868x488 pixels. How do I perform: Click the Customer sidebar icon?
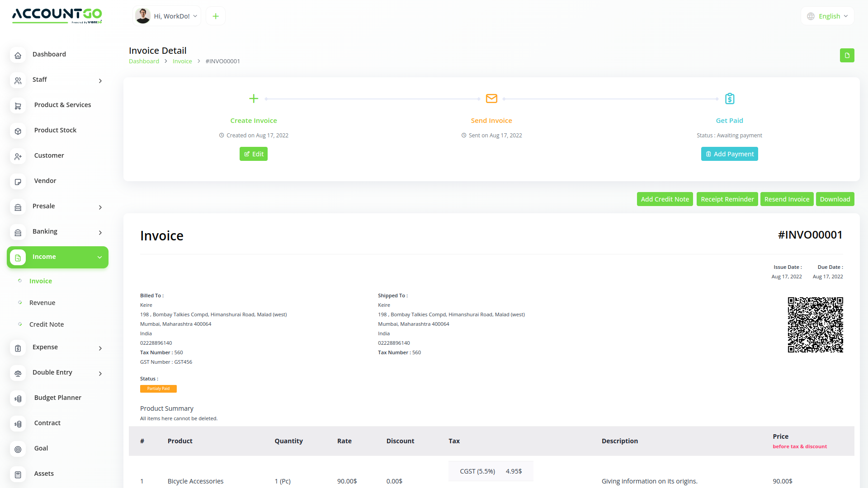(x=18, y=156)
